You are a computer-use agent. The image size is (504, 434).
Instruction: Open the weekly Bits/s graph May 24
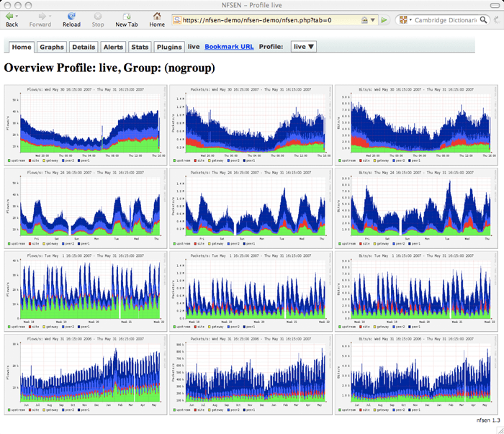(416, 208)
